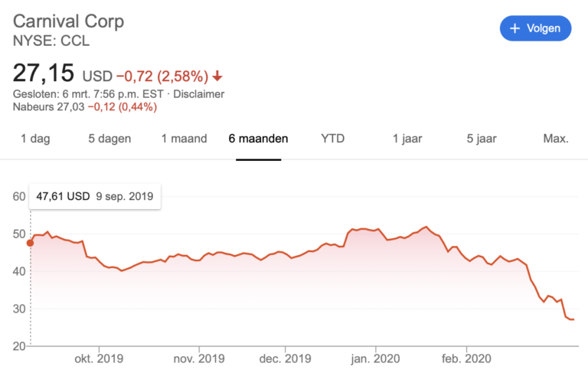Switch to the 5 dagen tab

(109, 139)
